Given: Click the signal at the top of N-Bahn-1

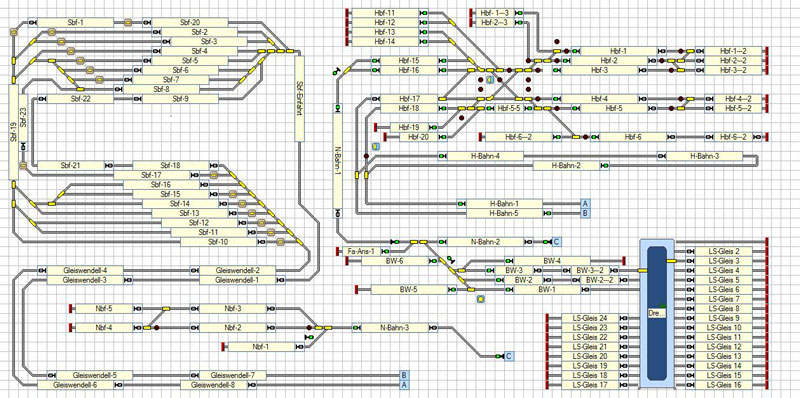Looking at the screenshot, I should click(338, 108).
